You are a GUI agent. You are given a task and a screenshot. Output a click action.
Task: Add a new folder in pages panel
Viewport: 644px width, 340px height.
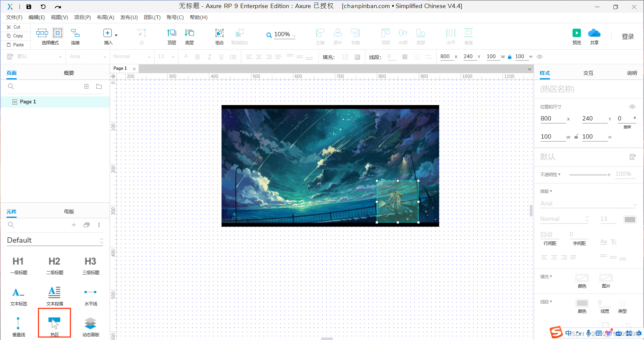[x=99, y=87]
